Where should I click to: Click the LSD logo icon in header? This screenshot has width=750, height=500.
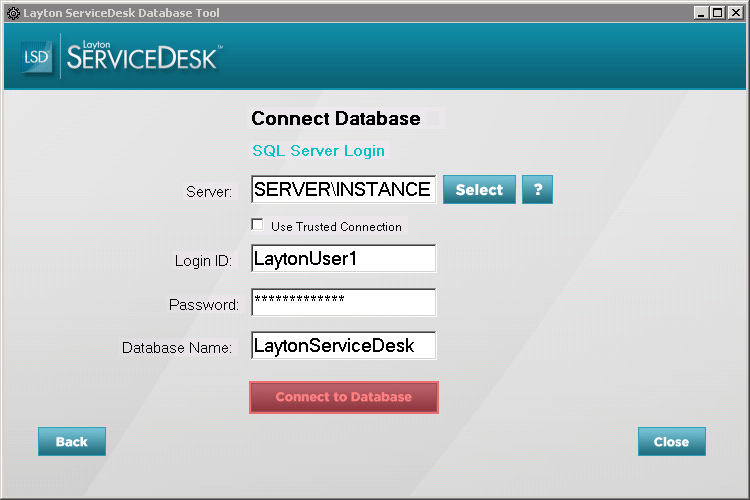[36, 57]
